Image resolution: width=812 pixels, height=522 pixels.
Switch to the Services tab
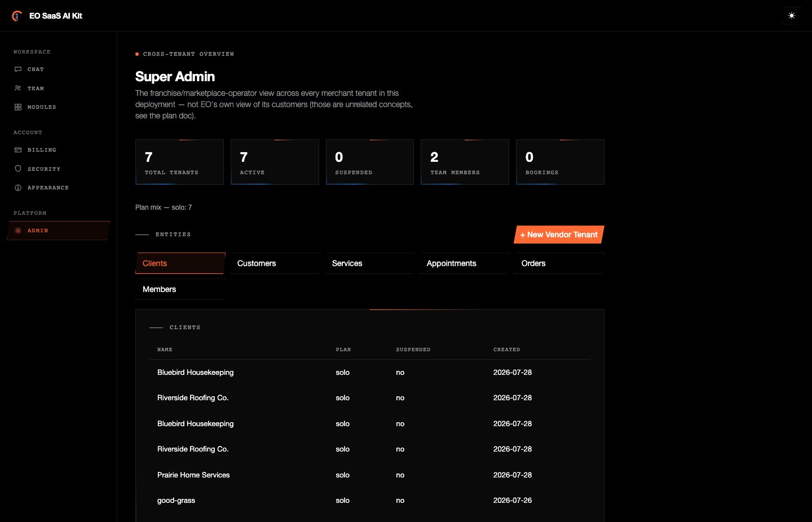[370, 263]
